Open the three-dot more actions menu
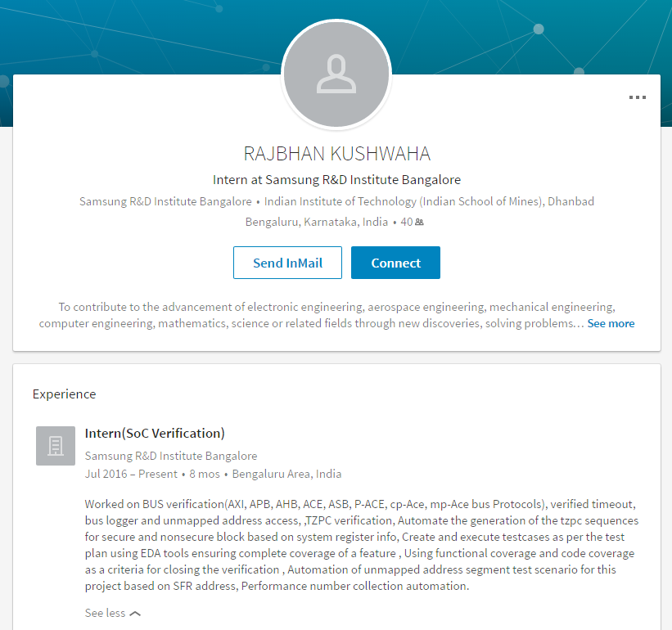Screen dimensions: 672x630 coord(638,97)
